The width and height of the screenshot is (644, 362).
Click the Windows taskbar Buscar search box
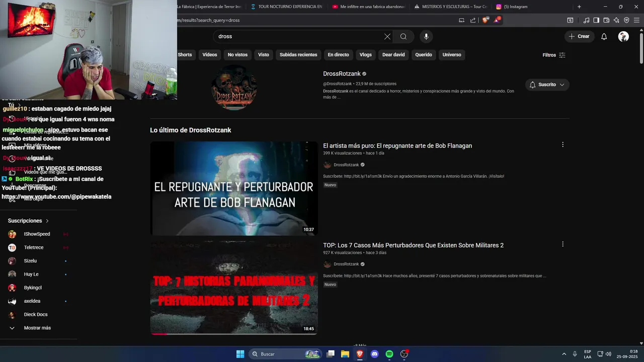pyautogui.click(x=286, y=354)
